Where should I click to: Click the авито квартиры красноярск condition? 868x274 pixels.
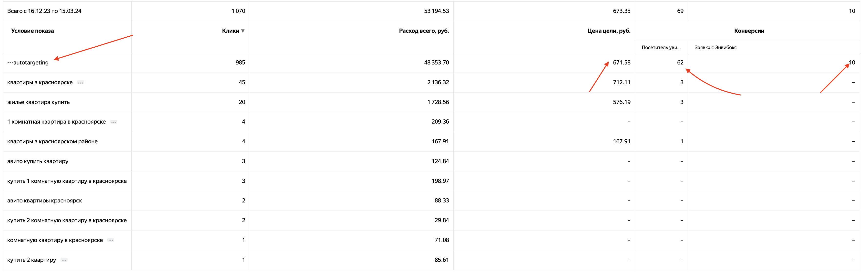44,201
